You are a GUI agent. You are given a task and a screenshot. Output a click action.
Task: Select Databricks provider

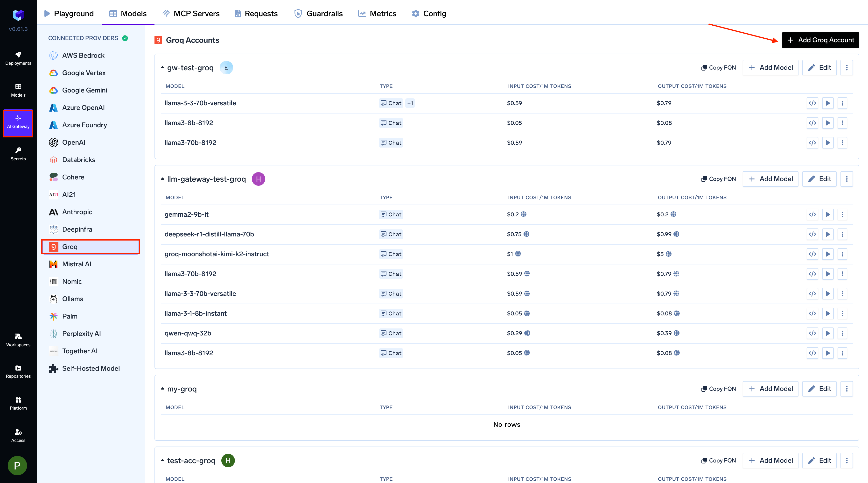[90, 160]
